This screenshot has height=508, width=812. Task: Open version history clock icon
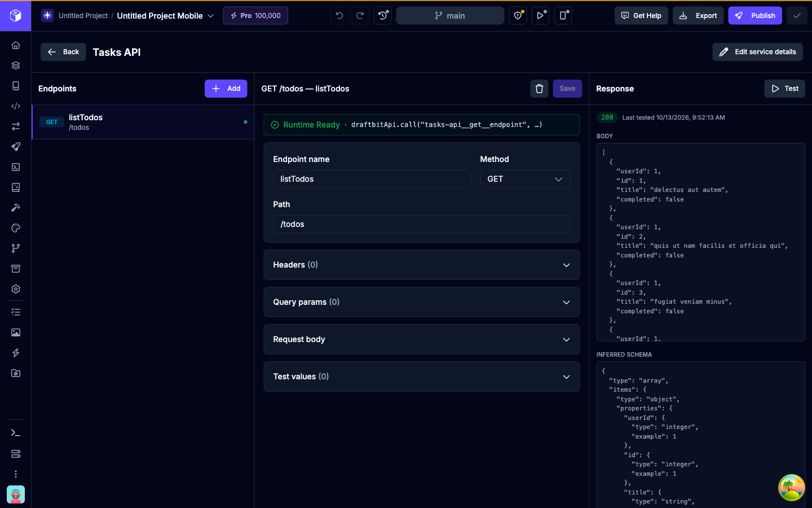click(x=383, y=16)
